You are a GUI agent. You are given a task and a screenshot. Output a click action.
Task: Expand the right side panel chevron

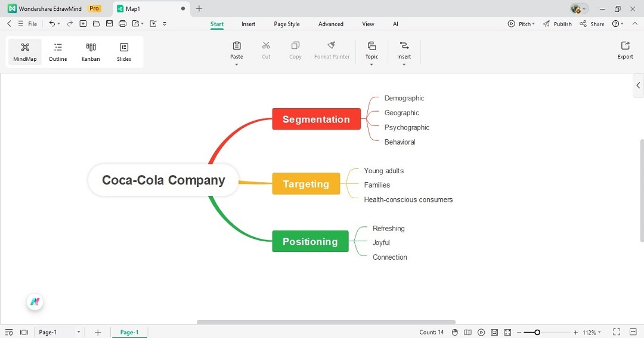[638, 85]
